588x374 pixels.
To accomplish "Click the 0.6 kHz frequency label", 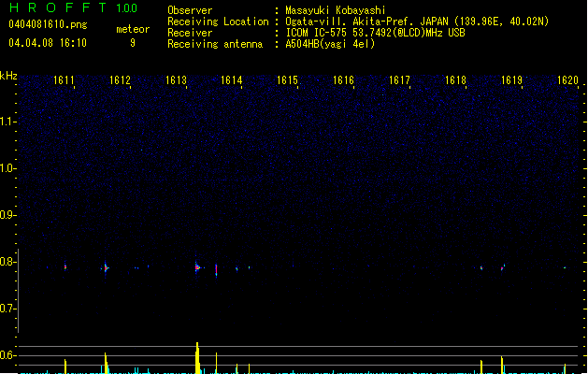I will coord(7,355).
